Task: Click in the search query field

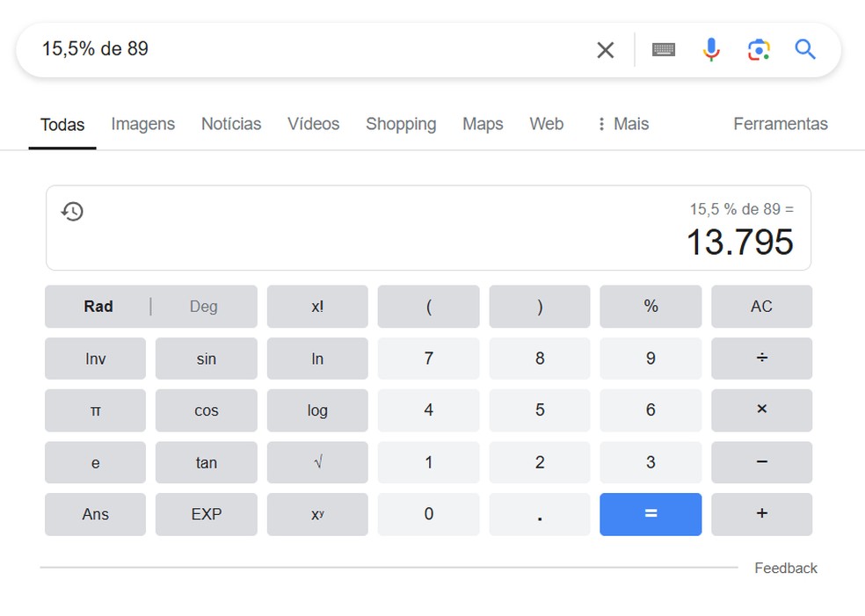Action: coord(308,49)
